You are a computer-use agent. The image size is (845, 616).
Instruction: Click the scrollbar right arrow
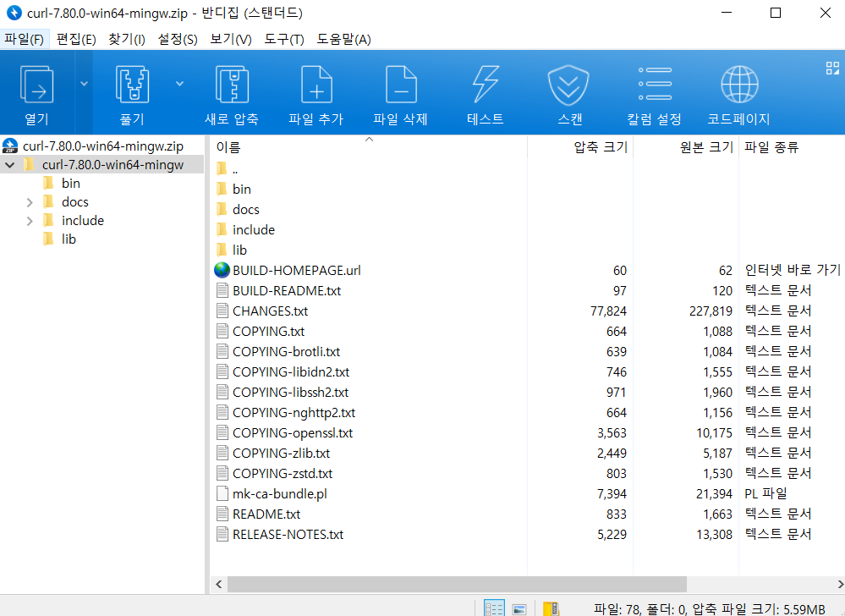pyautogui.click(x=840, y=584)
